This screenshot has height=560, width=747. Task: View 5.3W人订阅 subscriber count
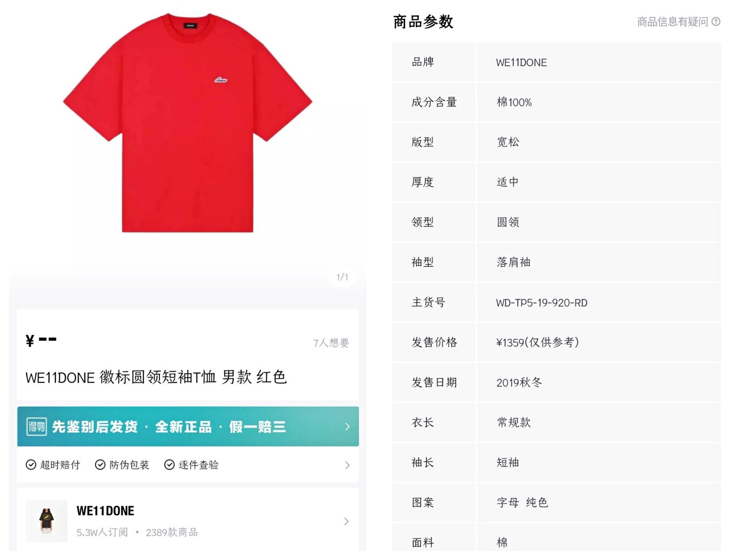coord(102,532)
